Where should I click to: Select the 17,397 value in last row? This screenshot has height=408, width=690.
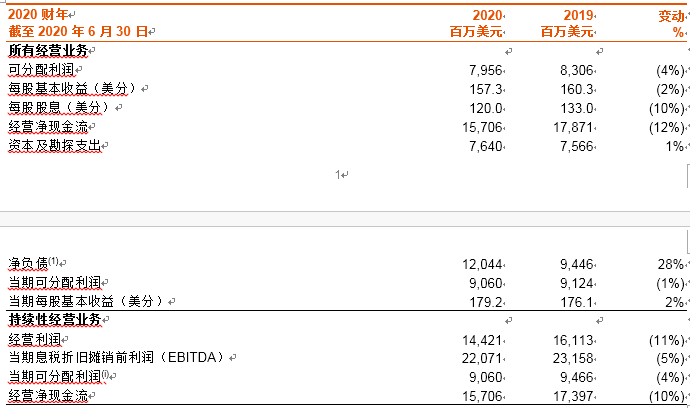tap(573, 396)
